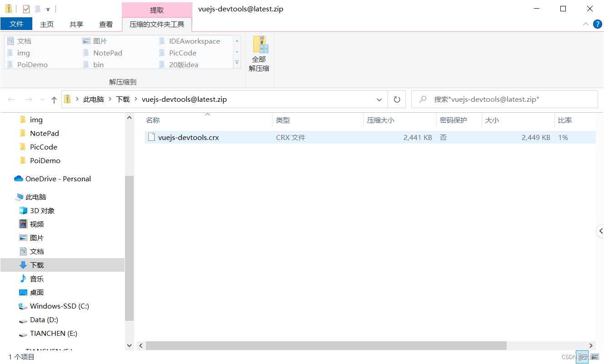Click the Back navigation arrow
The height and width of the screenshot is (364, 604).
11,100
